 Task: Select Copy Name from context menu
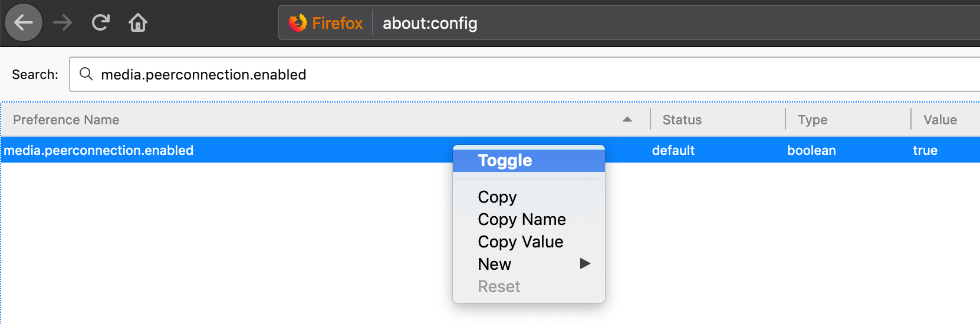click(x=521, y=219)
